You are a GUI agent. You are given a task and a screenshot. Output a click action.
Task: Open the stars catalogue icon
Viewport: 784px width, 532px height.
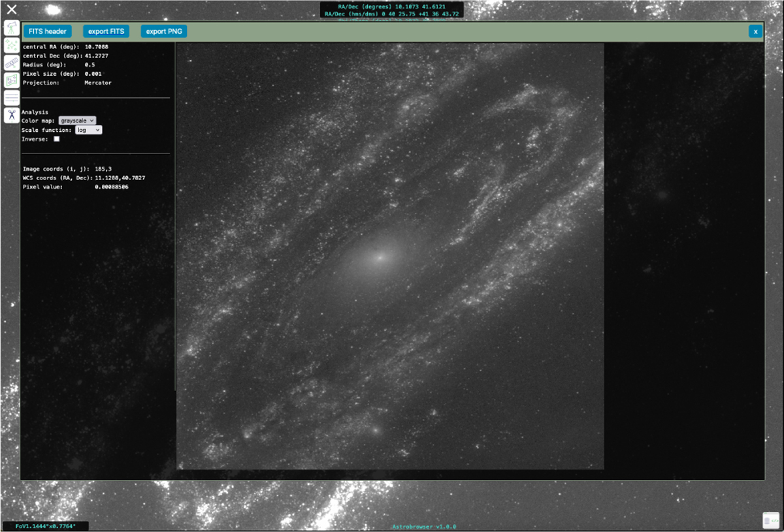[12, 45]
